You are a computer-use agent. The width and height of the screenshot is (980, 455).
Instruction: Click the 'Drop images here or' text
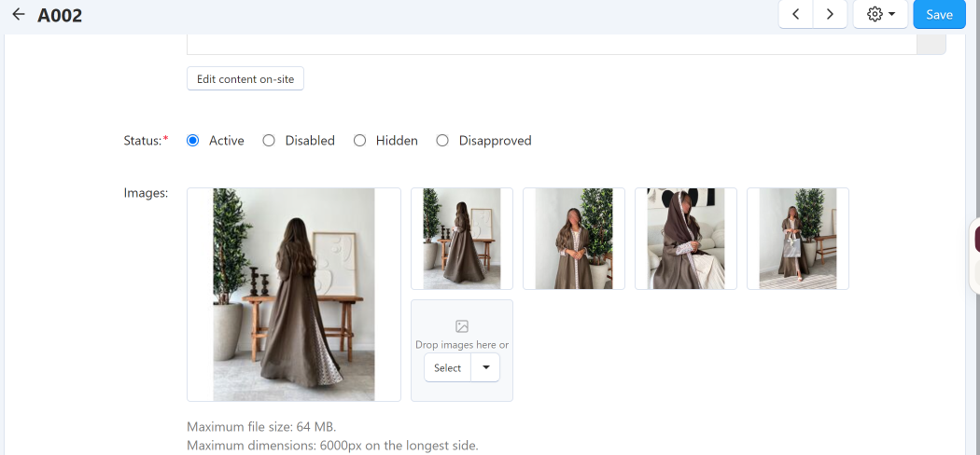(x=462, y=345)
